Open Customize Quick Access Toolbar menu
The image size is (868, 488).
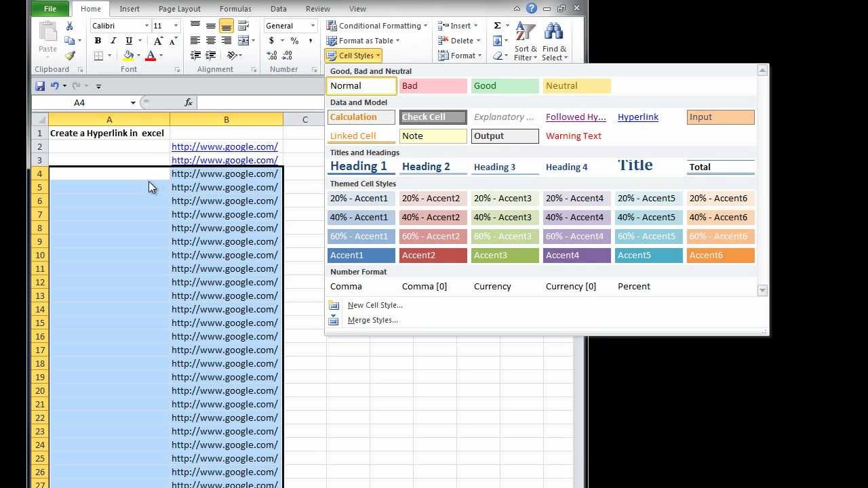click(98, 86)
